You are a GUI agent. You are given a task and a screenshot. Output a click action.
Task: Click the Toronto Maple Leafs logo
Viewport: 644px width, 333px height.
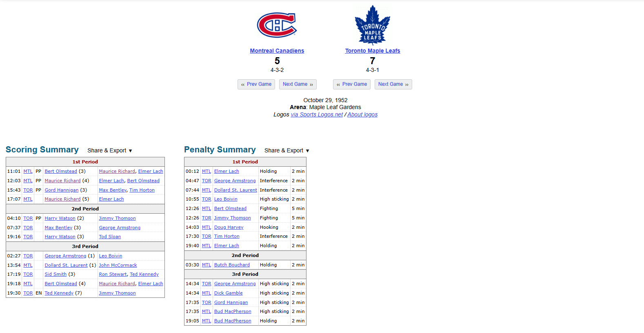[x=372, y=25]
